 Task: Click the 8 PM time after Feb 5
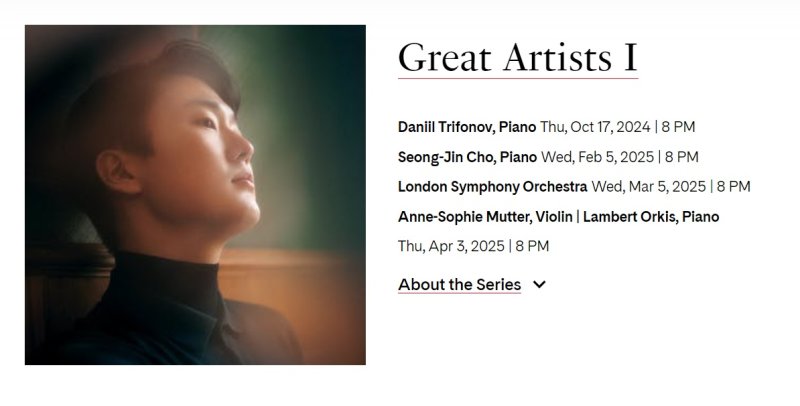(x=682, y=157)
